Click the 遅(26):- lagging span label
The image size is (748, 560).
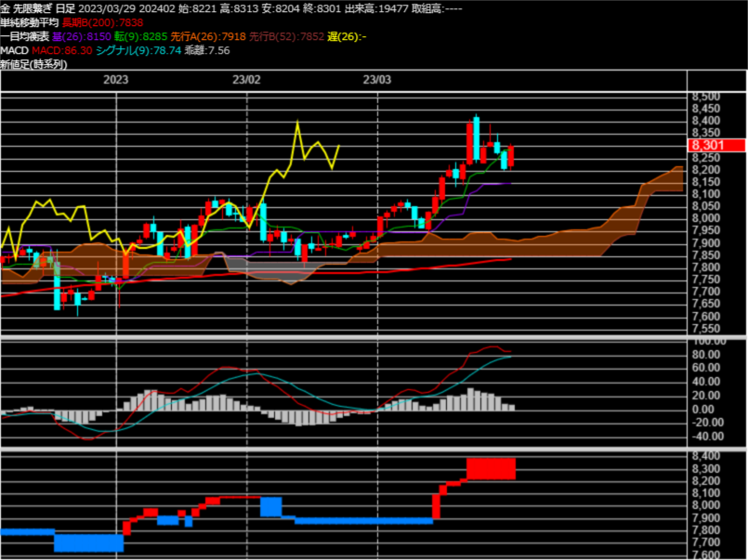pyautogui.click(x=347, y=37)
